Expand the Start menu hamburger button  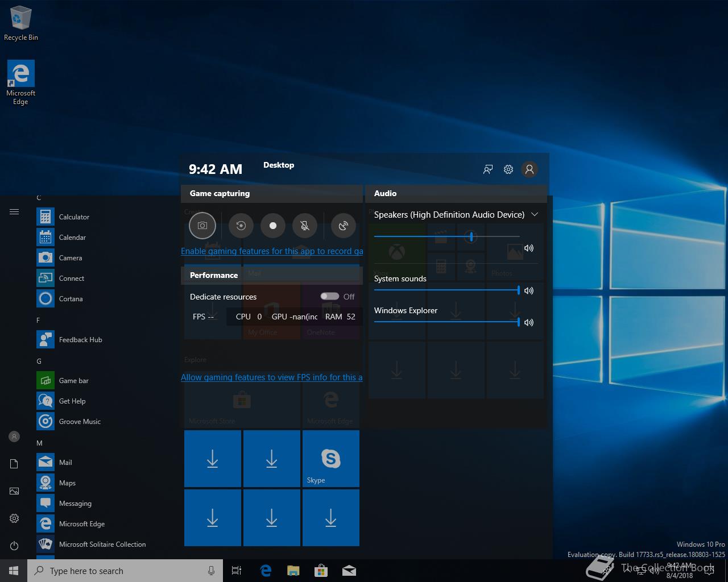pos(14,212)
